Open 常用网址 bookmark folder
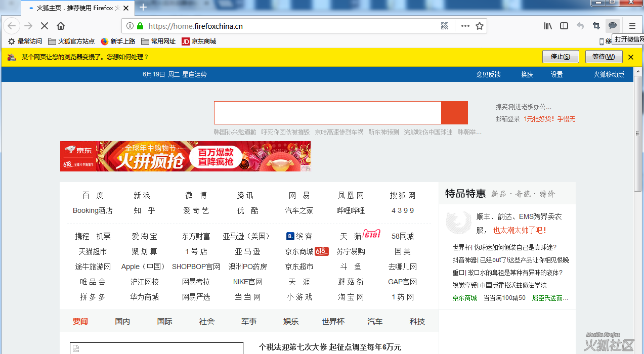 point(158,41)
